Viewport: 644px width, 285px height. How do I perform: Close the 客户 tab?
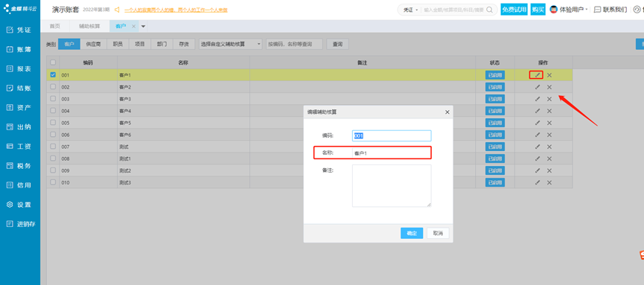point(133,26)
